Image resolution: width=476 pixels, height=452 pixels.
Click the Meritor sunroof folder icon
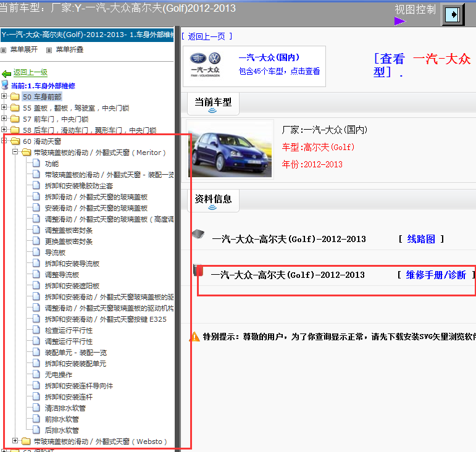pos(26,152)
